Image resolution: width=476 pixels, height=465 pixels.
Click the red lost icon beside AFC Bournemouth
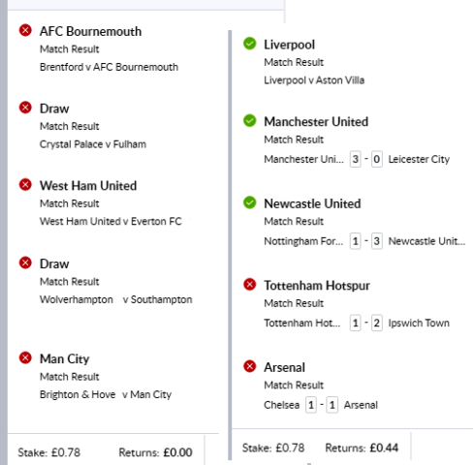(x=25, y=30)
